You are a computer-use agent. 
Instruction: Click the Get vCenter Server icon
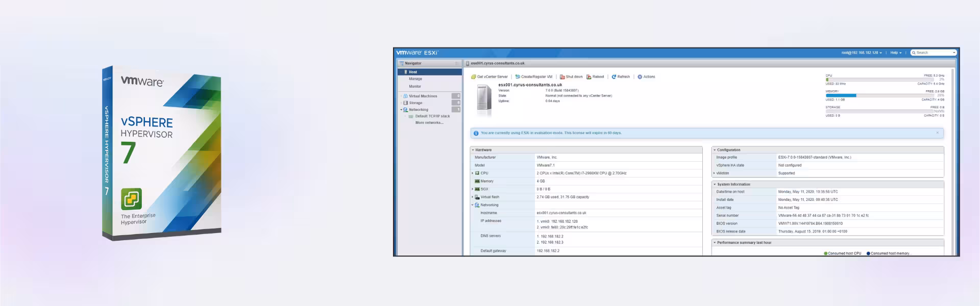pos(473,77)
